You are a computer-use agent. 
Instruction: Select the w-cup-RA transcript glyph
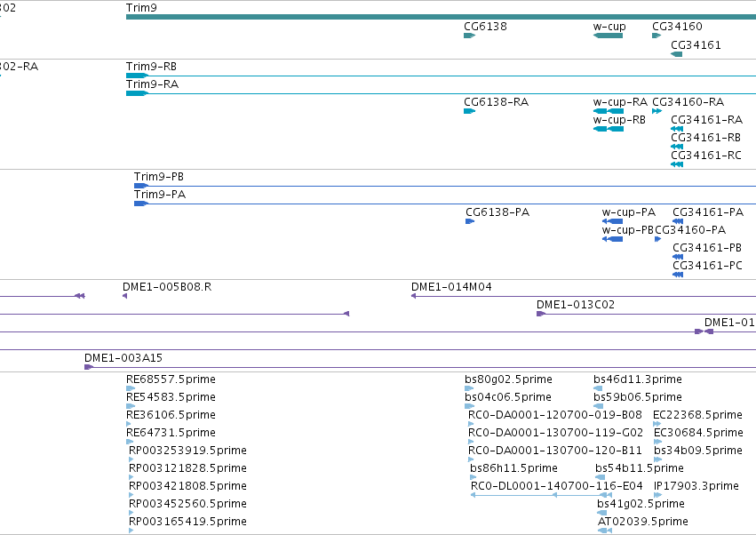point(609,111)
